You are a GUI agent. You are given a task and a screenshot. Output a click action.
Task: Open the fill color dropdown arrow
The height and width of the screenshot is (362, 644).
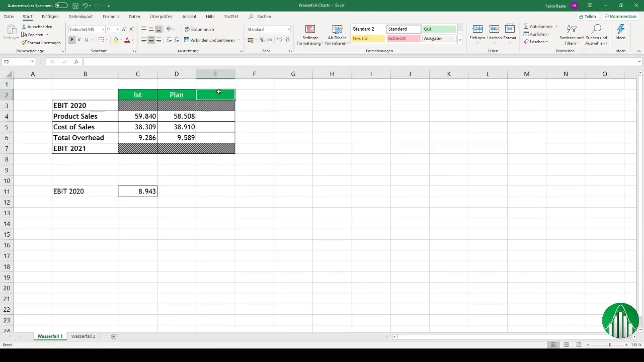coord(121,40)
